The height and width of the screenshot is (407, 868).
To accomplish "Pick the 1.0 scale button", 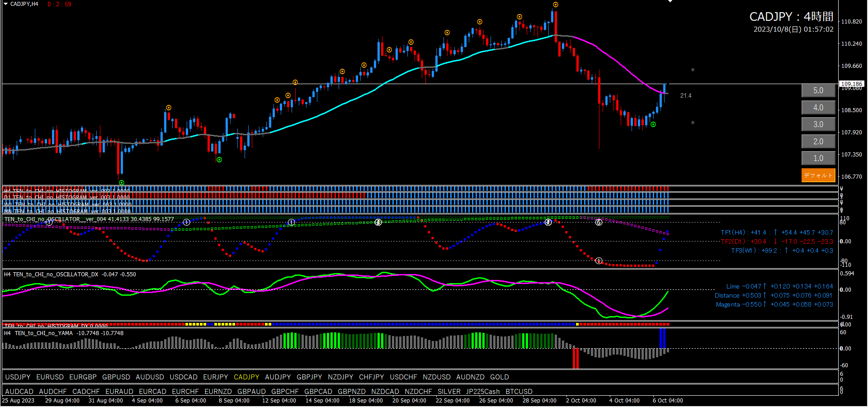I will (818, 158).
